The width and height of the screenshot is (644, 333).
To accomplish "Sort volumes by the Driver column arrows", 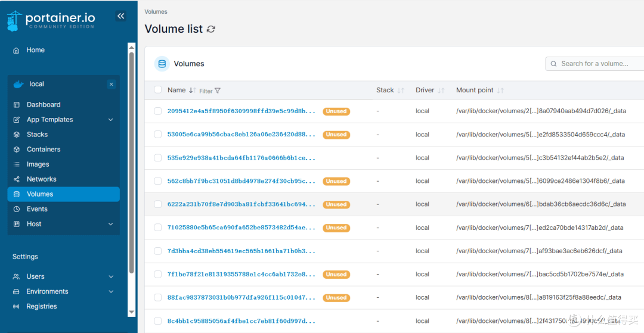I will click(x=441, y=90).
